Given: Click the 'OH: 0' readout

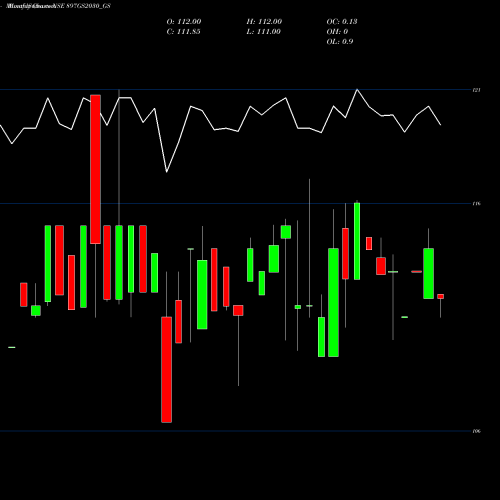Looking at the screenshot, I should pos(337,32).
